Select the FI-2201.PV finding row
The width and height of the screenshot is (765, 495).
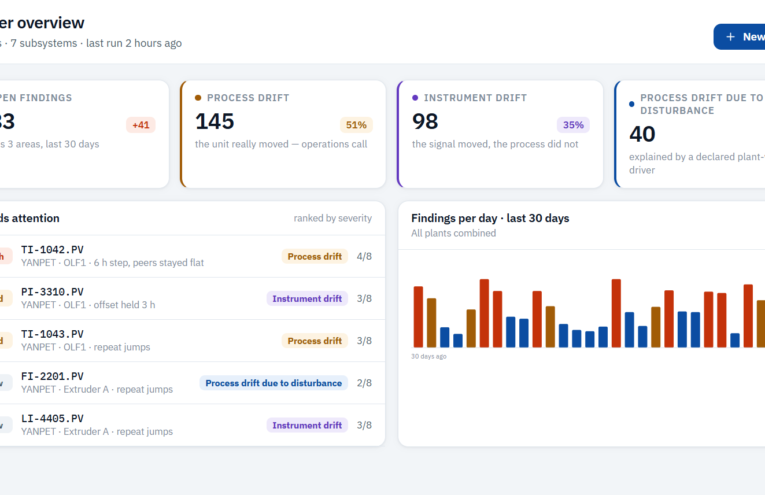point(192,383)
